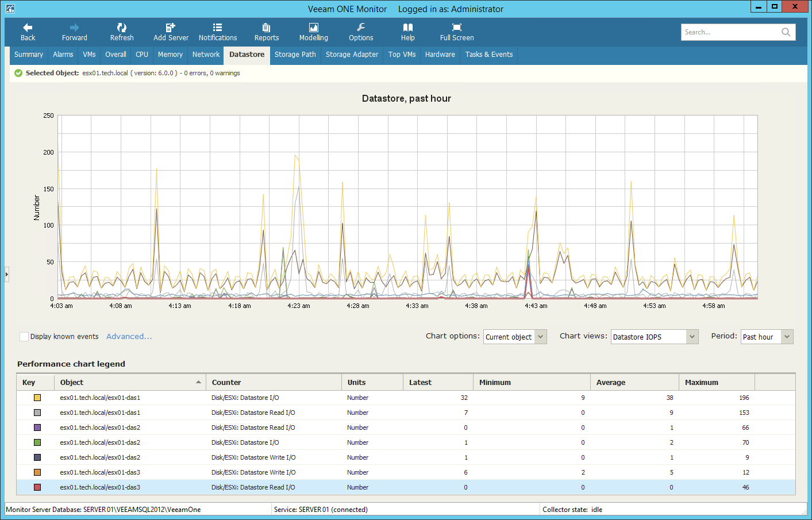Click red swatch for esx01-das3 Read I/O
812x520 pixels.
(x=37, y=487)
